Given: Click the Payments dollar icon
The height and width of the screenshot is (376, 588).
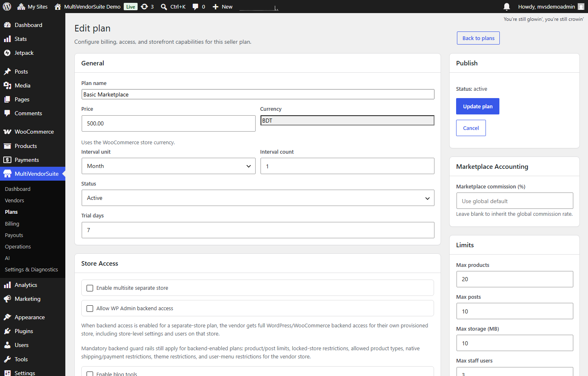Looking at the screenshot, I should (7, 160).
